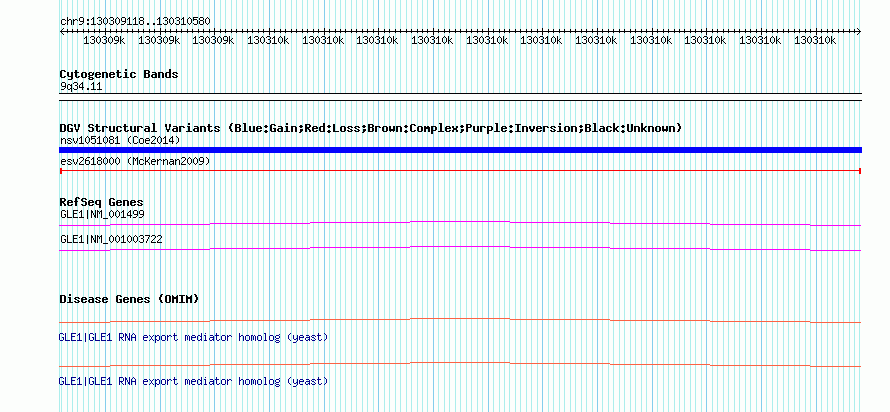Image resolution: width=890 pixels, height=412 pixels.
Task: Click the magenta transcript line under GLE1|NM_001003722
Action: pyautogui.click(x=460, y=249)
